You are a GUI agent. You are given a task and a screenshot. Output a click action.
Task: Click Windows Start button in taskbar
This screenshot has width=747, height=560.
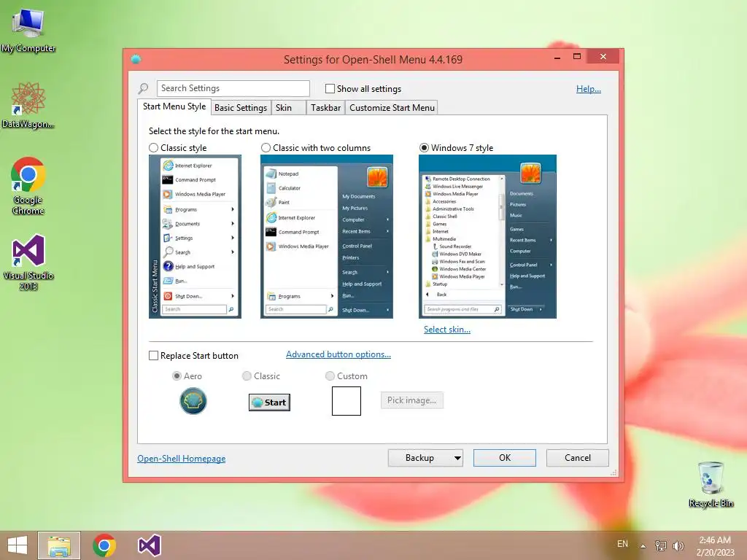(x=18, y=545)
